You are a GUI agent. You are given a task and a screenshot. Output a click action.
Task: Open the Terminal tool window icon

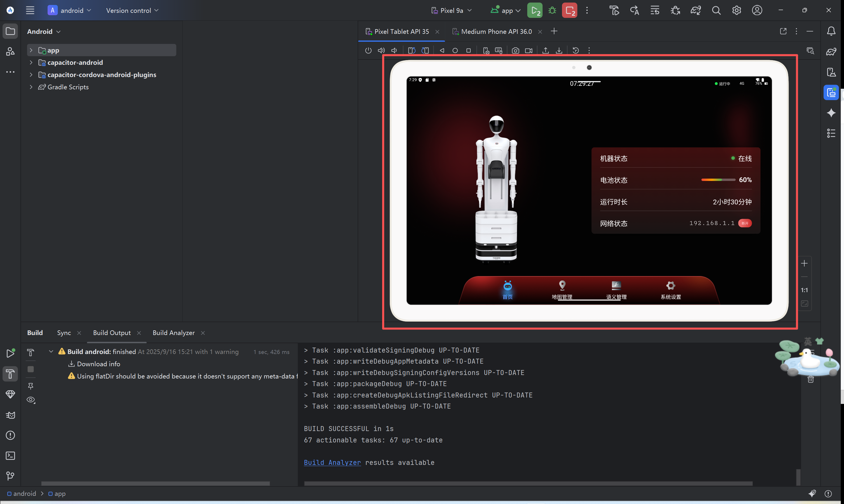[10, 456]
